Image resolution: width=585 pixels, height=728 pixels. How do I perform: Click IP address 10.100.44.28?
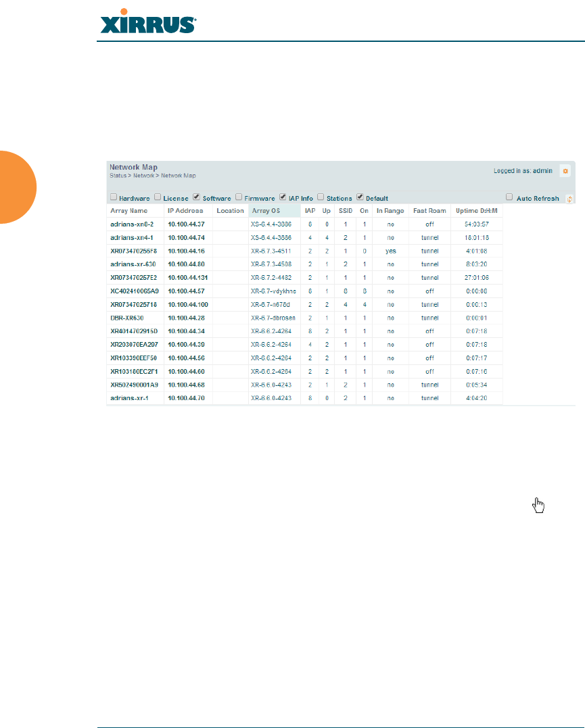187,318
